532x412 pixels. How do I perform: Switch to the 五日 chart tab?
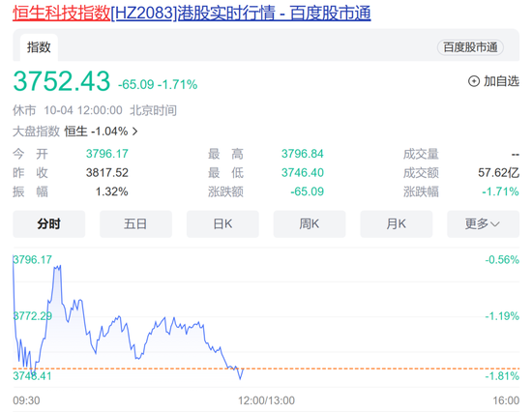(x=135, y=224)
